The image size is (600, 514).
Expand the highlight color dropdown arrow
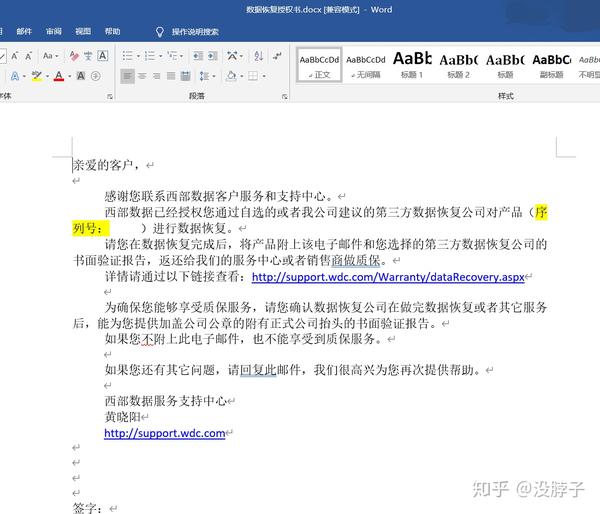(47, 77)
